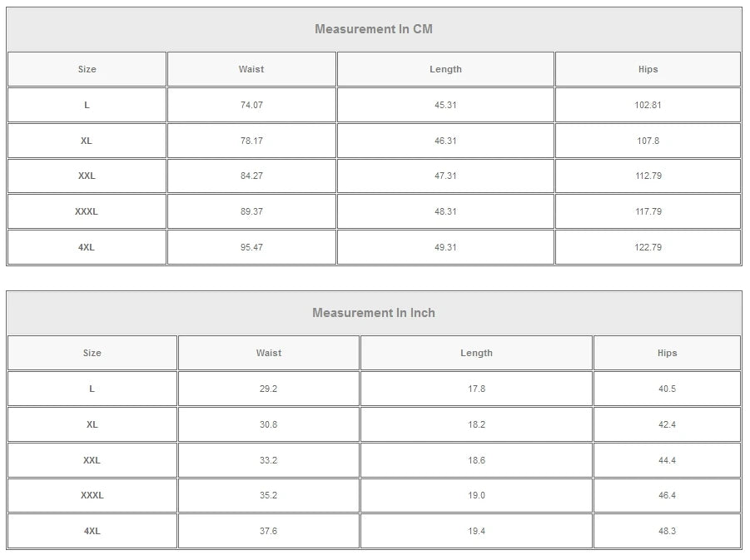This screenshot has width=750, height=560.
Task: Select the 19.0 length cell for XXXL
Action: click(x=476, y=495)
